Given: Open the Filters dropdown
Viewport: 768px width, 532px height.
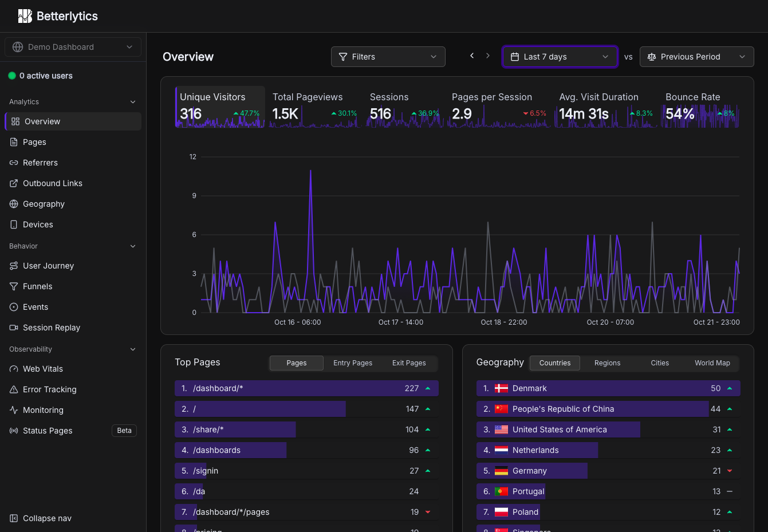Looking at the screenshot, I should pyautogui.click(x=388, y=57).
